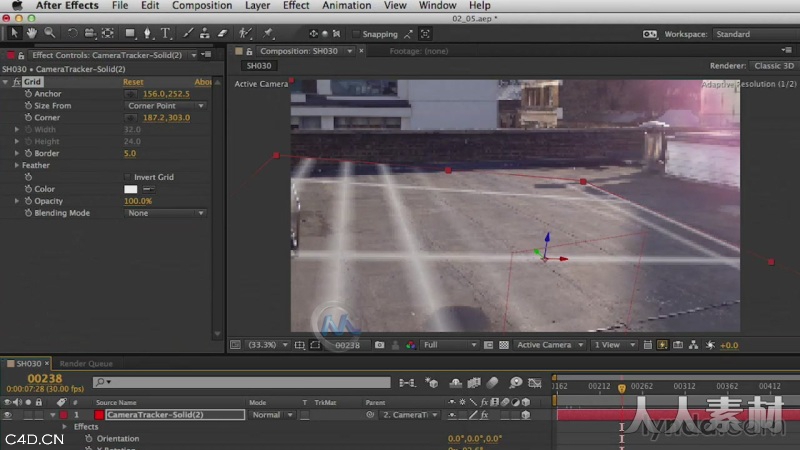Toggle Hide Shy Layers switch in timeline
The width and height of the screenshot is (800, 450).
click(455, 383)
